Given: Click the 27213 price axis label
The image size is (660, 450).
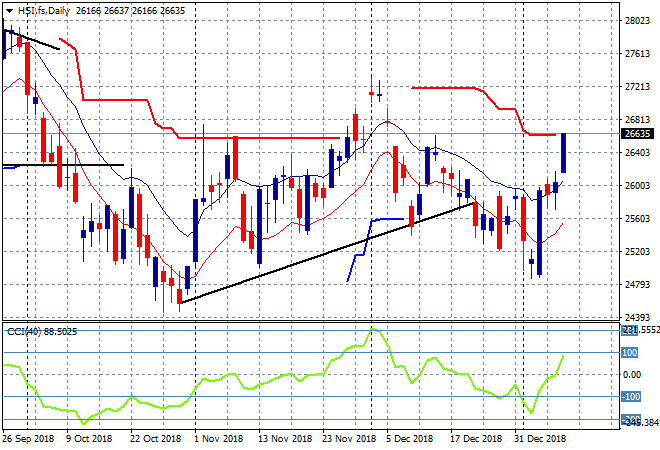Looking at the screenshot, I should pos(637,87).
